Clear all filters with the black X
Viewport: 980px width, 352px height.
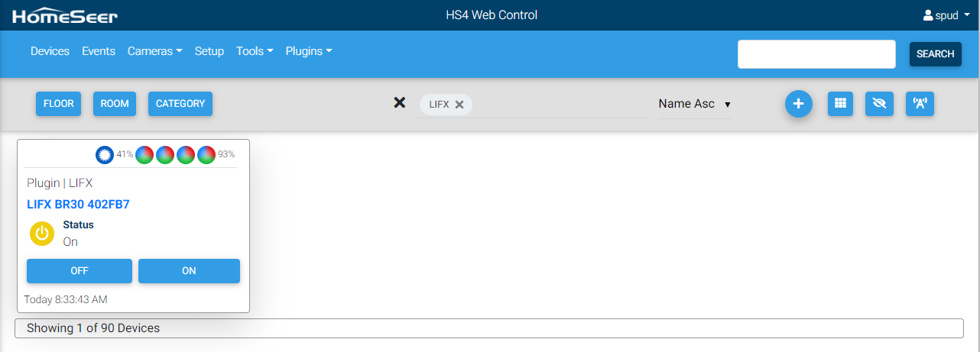click(x=399, y=103)
